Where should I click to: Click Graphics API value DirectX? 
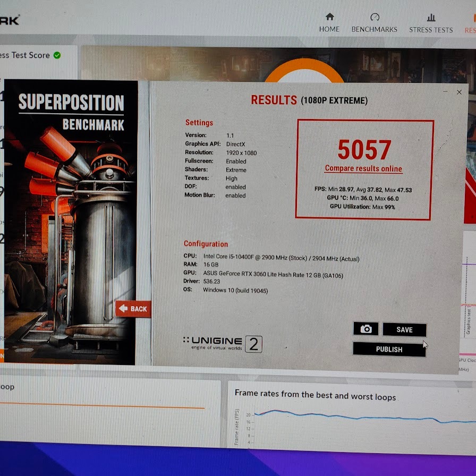(x=235, y=144)
